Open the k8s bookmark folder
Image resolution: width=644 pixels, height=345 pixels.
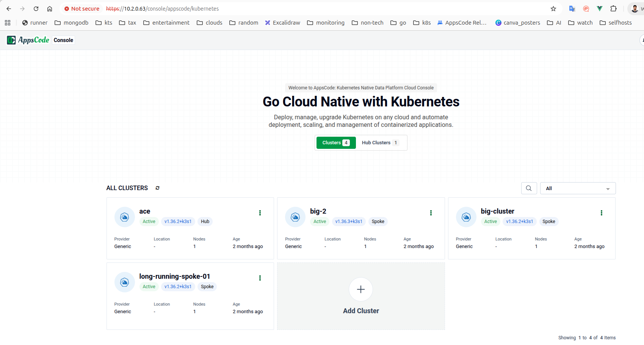coord(422,23)
